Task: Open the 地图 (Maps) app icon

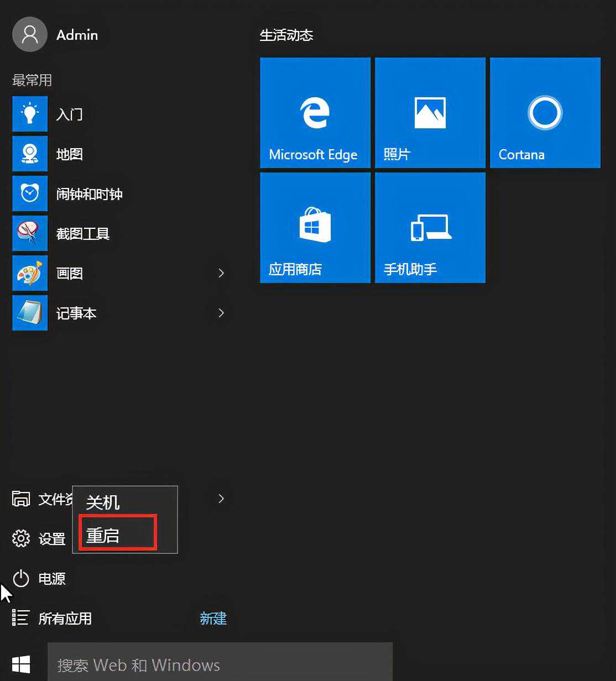Action: pos(30,154)
